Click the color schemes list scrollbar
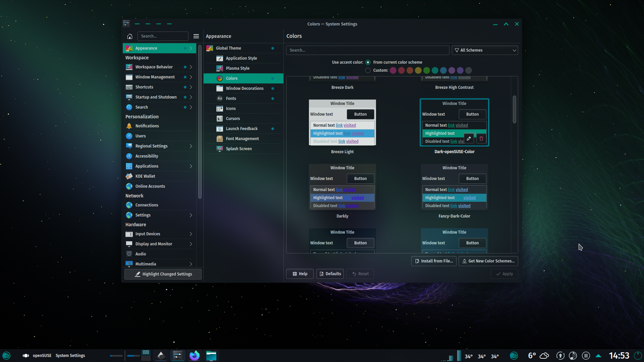 tap(515, 109)
